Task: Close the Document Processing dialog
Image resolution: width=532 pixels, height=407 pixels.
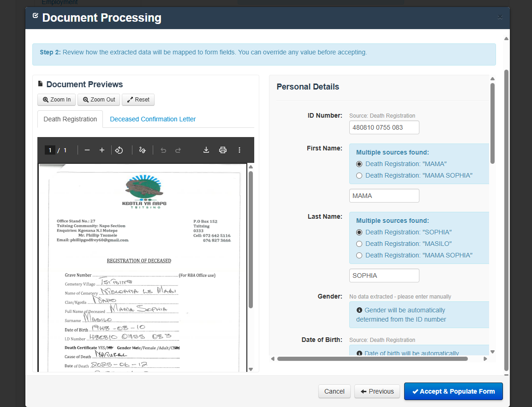Action: coord(500,18)
